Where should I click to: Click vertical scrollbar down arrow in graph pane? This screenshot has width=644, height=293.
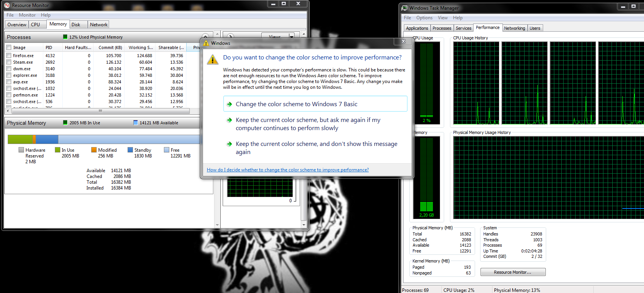pos(303,225)
